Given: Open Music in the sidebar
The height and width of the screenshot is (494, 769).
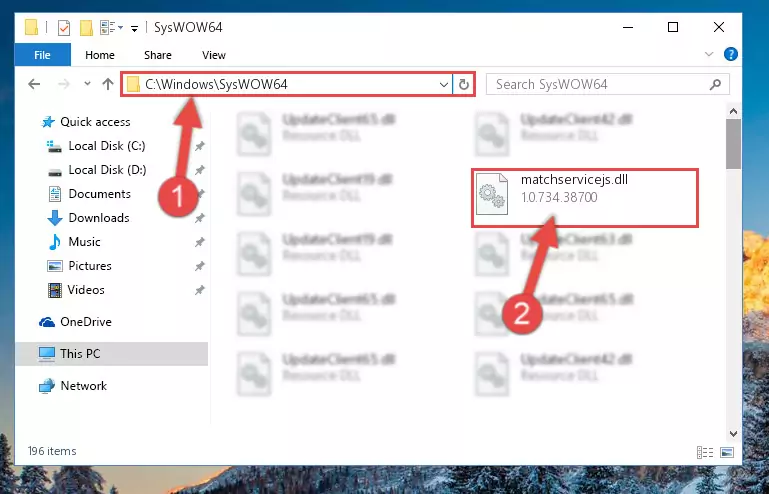Looking at the screenshot, I should 84,242.
